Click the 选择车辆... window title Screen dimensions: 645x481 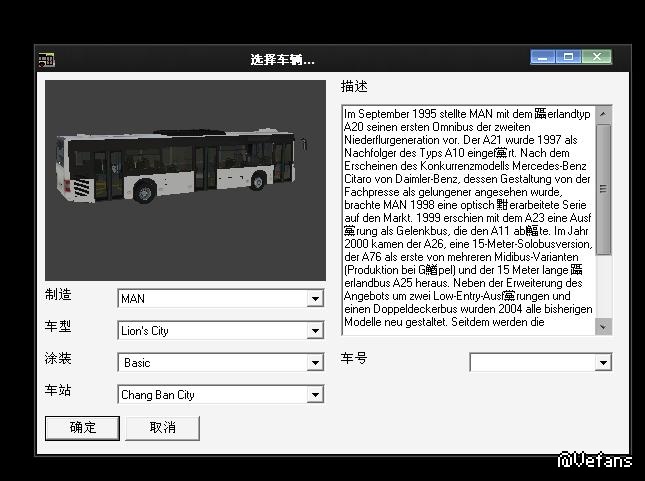282,60
